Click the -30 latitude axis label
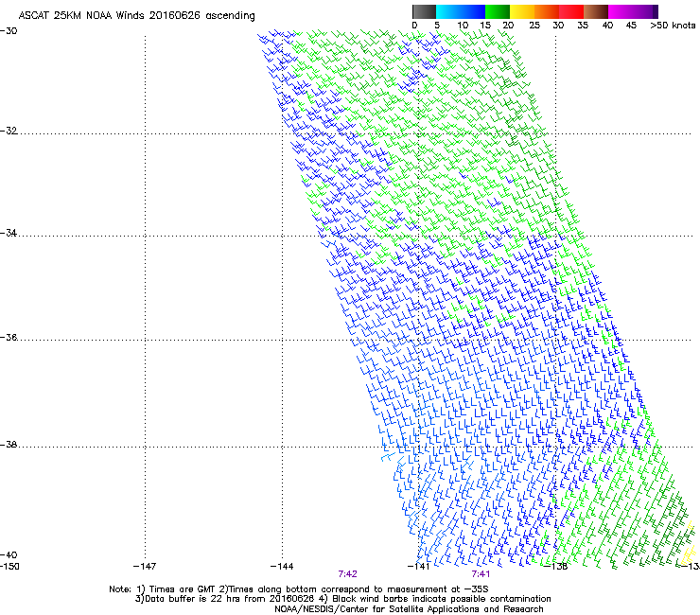The width and height of the screenshot is (700, 615). tap(9, 31)
